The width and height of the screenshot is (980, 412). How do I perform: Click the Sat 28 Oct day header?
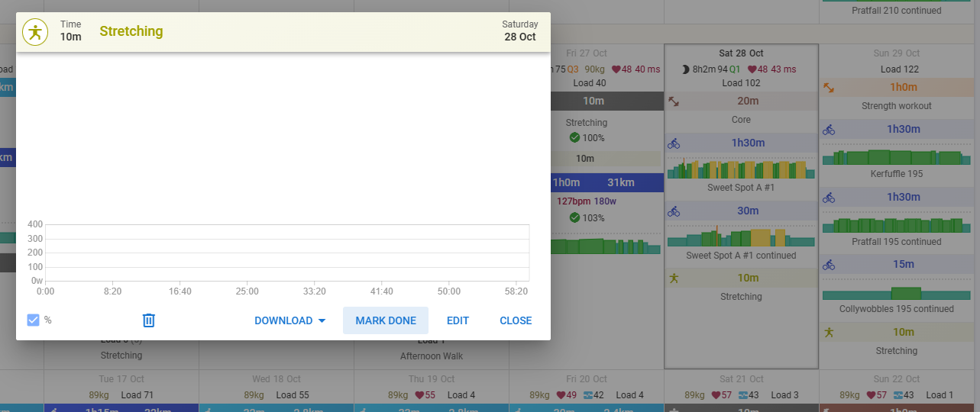(x=741, y=53)
